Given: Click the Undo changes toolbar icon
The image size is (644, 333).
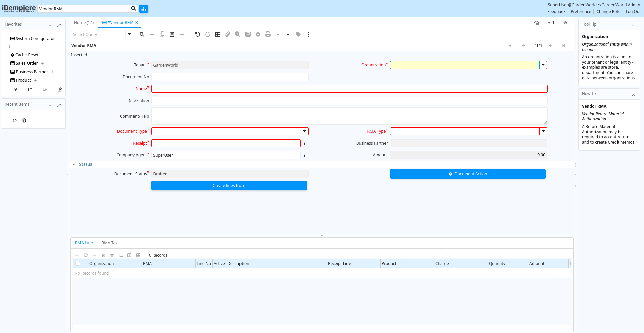Looking at the screenshot, I should tap(197, 34).
